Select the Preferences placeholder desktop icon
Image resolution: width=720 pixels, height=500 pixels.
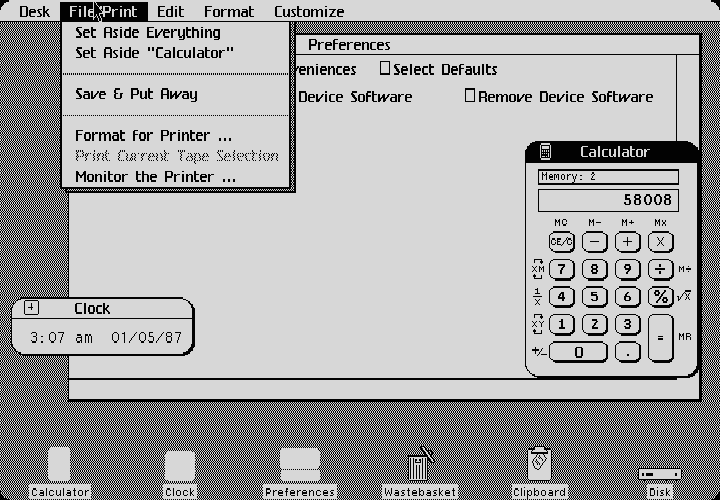(300, 466)
